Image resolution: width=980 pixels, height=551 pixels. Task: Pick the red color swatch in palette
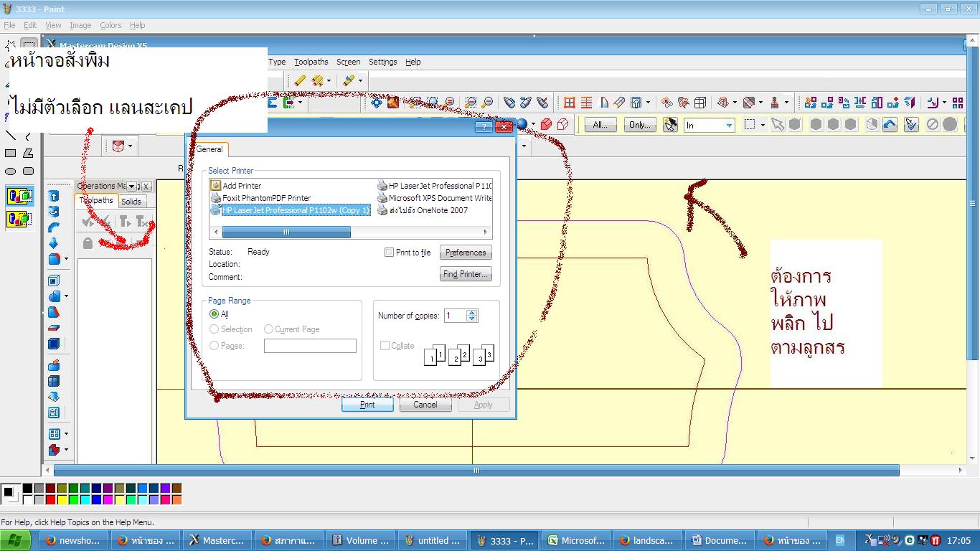click(x=50, y=499)
